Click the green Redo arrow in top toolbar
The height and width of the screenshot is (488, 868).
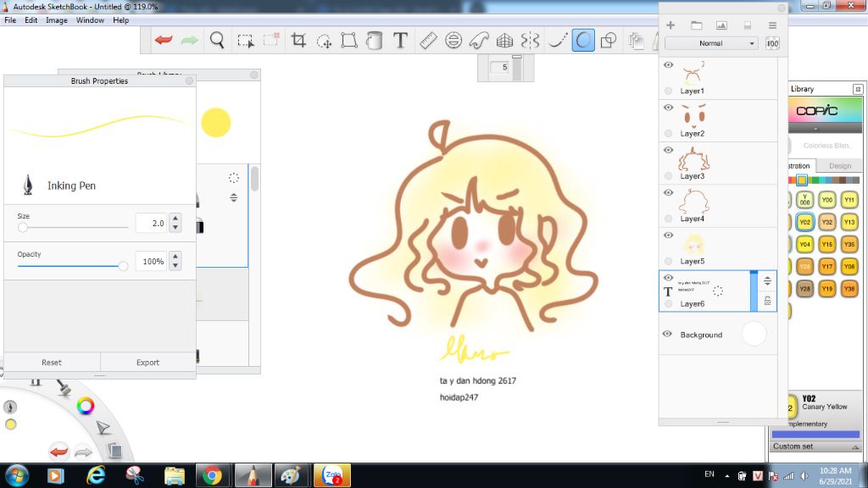[x=189, y=41]
